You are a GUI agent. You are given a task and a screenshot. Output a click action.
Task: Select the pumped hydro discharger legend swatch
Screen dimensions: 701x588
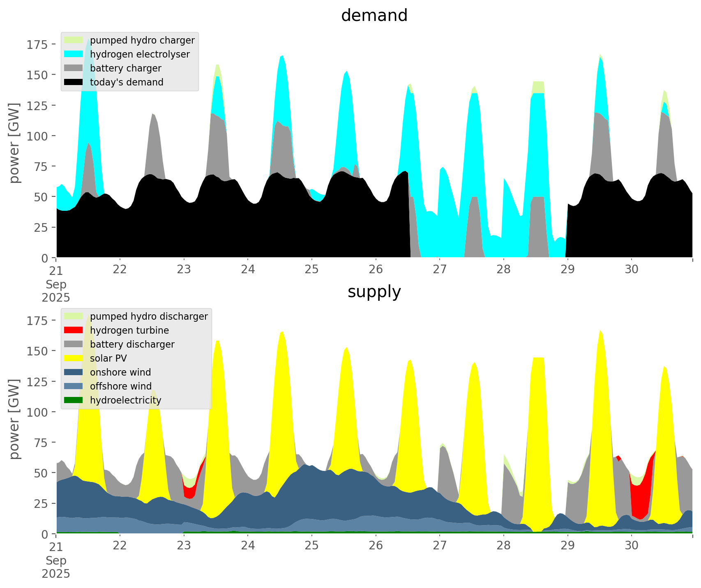click(x=74, y=316)
